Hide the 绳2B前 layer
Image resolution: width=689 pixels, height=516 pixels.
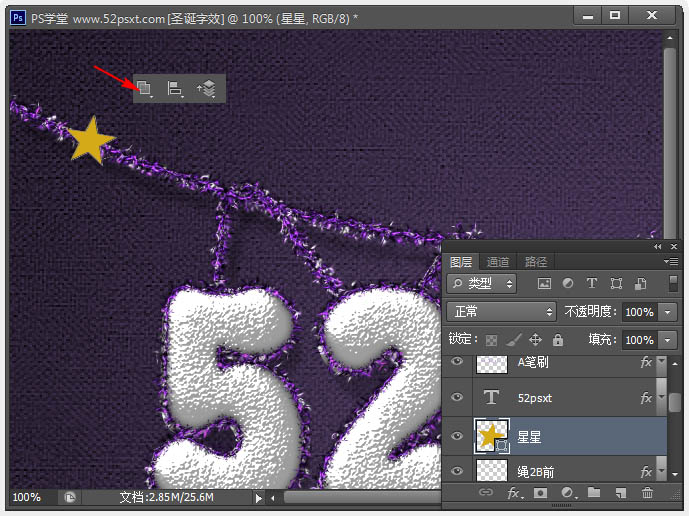click(x=457, y=471)
